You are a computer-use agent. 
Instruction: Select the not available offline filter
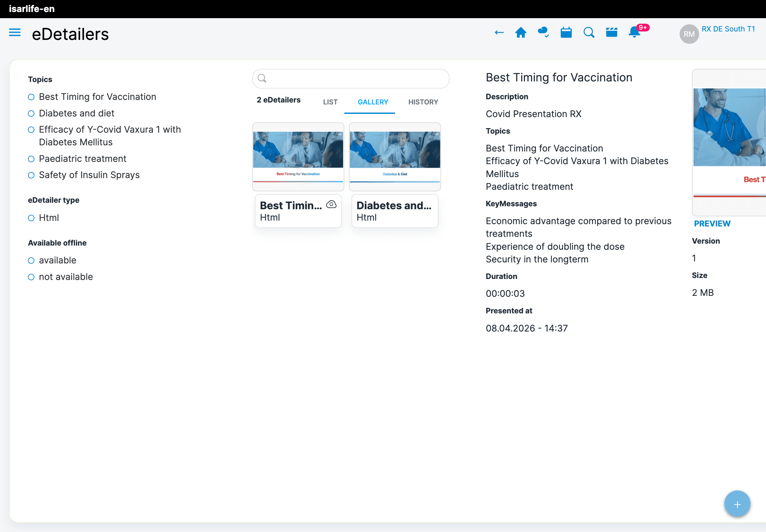[x=31, y=277]
